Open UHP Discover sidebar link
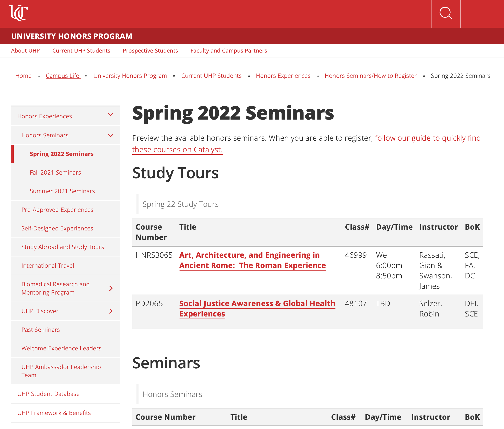 [x=40, y=311]
